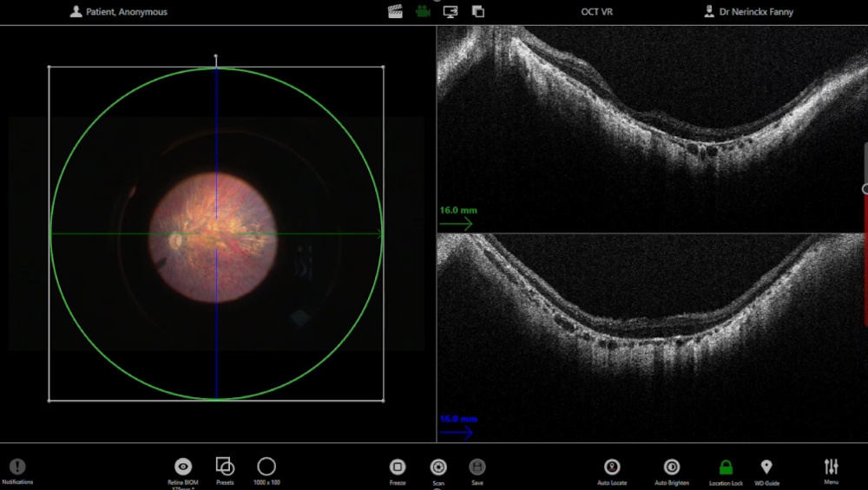Select the 1000 x 100 scan size
The height and width of the screenshot is (490, 868).
[266, 466]
